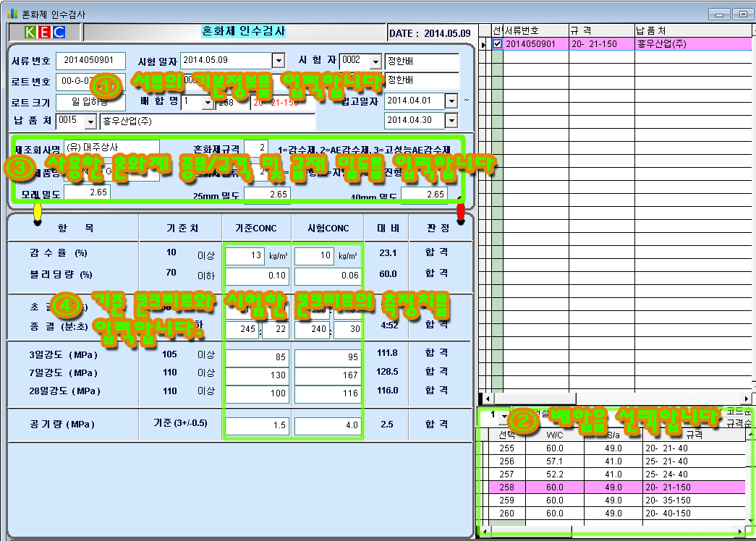Viewport: 756px width, 541px height.
Task: Select the 흥우산업(주) cell in document list
Action: pyautogui.click(x=693, y=44)
